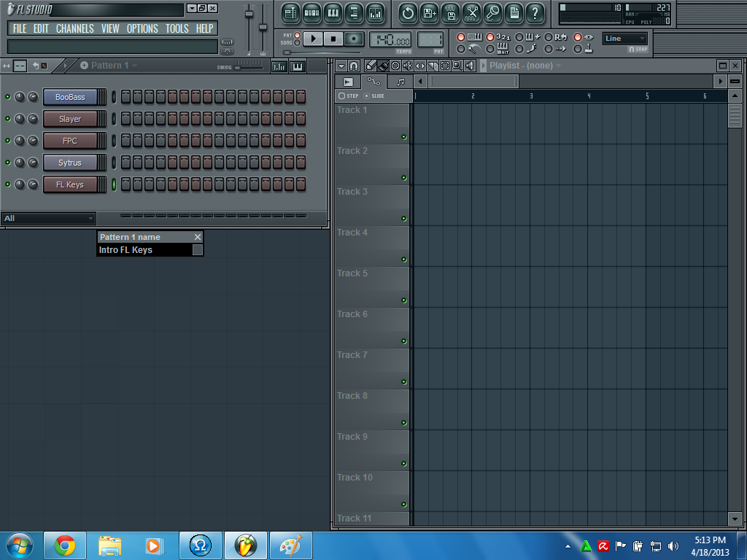Open the Mixer view button
747x560 pixels.
[x=376, y=13]
